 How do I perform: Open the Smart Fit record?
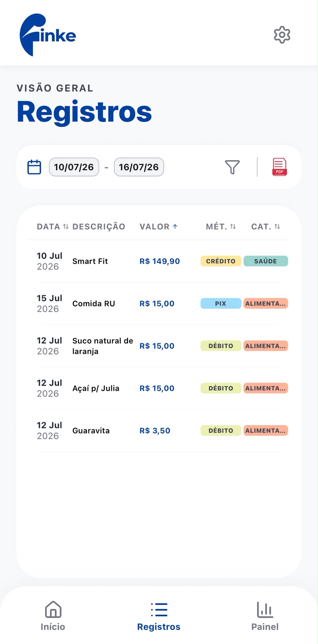(159, 261)
